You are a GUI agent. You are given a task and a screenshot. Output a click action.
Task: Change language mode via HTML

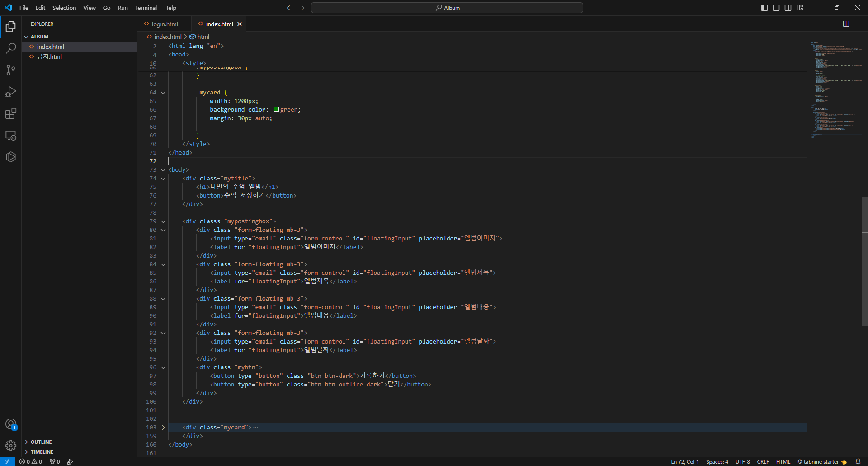(x=783, y=461)
